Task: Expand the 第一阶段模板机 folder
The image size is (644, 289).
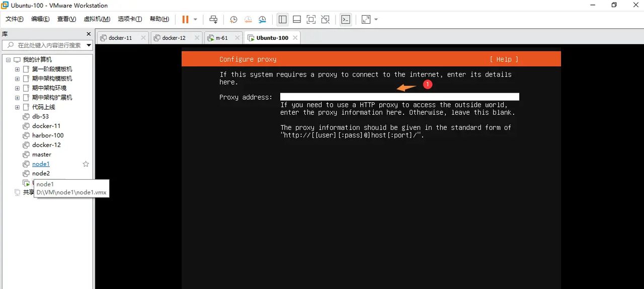Action: [17, 69]
